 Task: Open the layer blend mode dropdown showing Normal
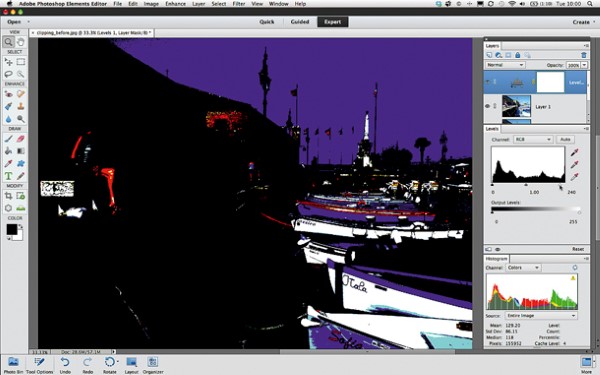click(x=505, y=65)
